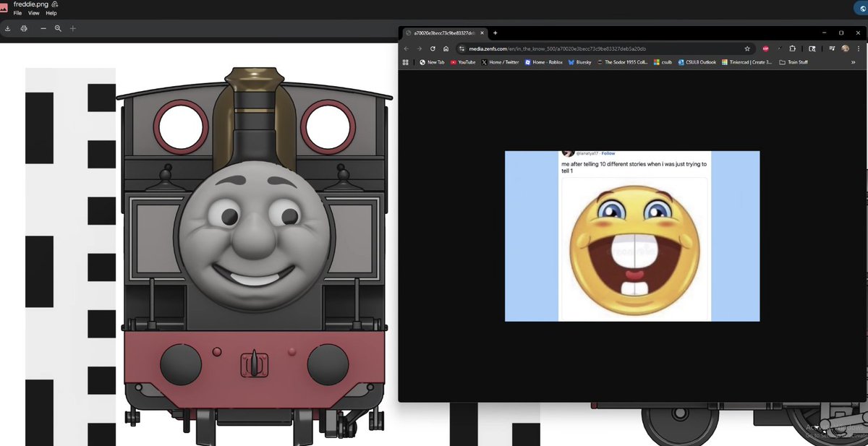Minimize the browser window

825,33
